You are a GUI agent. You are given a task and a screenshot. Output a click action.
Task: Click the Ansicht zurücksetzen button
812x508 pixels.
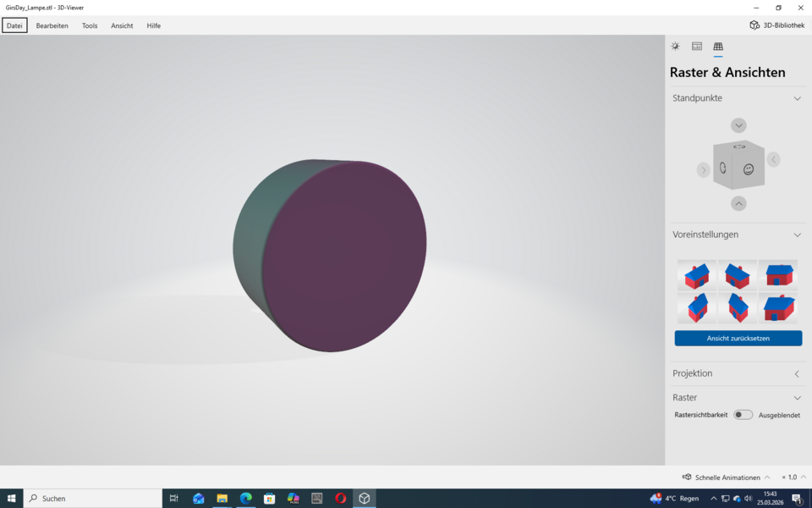pyautogui.click(x=738, y=338)
